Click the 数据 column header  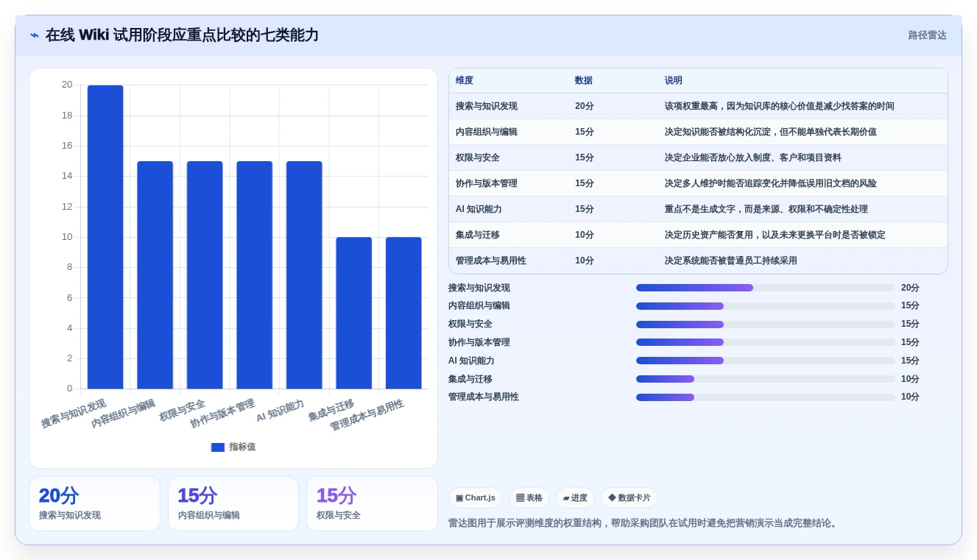[x=584, y=81]
